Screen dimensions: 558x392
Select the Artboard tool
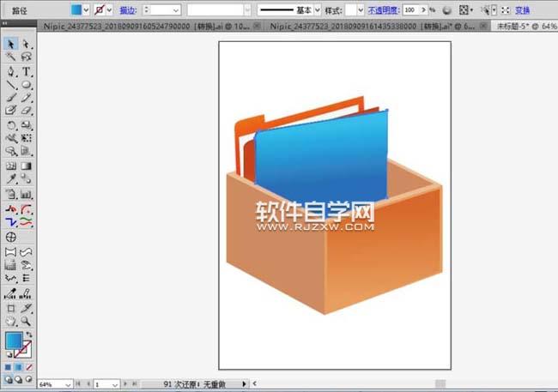click(x=10, y=308)
